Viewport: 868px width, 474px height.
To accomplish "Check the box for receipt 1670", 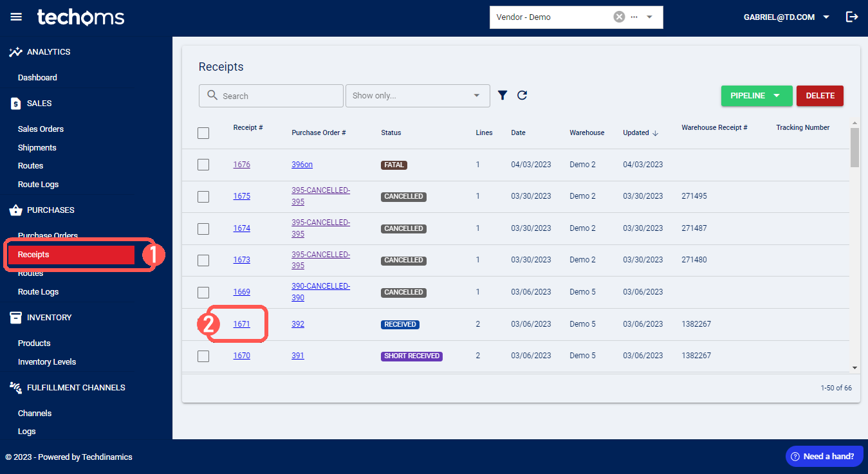I will pos(203,356).
